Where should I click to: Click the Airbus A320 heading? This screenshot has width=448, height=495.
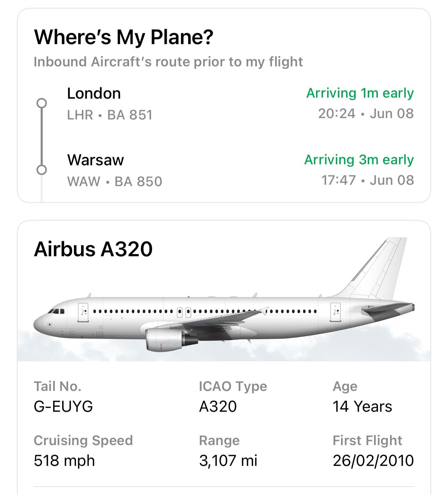[x=93, y=249]
